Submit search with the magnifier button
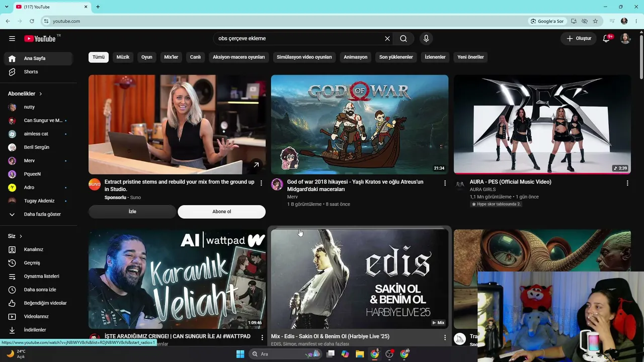The width and height of the screenshot is (644, 362). point(404,39)
